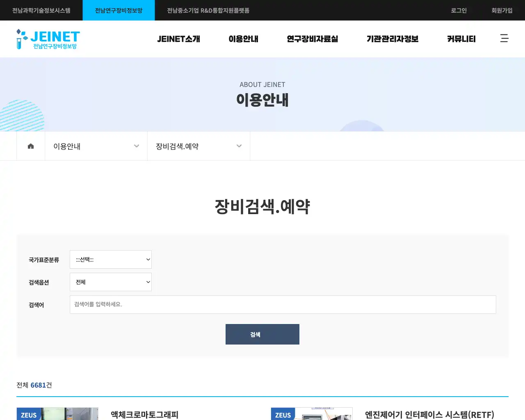Open the 연구장비자료실 menu
The image size is (525, 420).
tap(312, 39)
